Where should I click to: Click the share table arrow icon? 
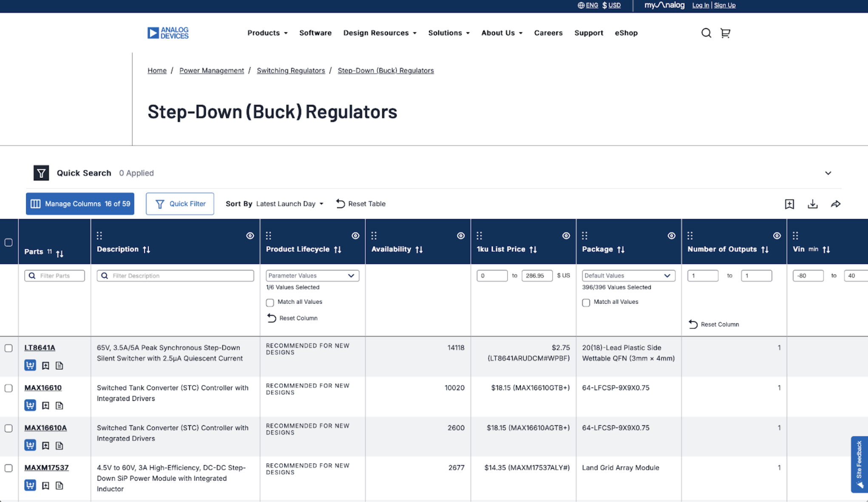pyautogui.click(x=835, y=204)
